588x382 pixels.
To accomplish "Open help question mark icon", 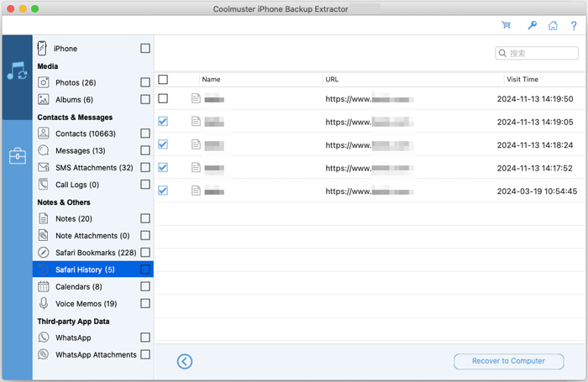I will click(574, 25).
